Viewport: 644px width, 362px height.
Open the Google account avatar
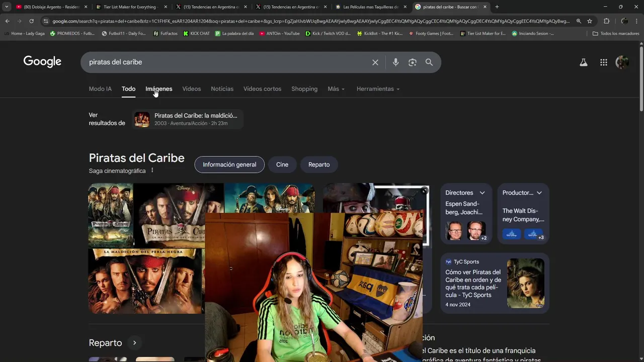pos(622,62)
